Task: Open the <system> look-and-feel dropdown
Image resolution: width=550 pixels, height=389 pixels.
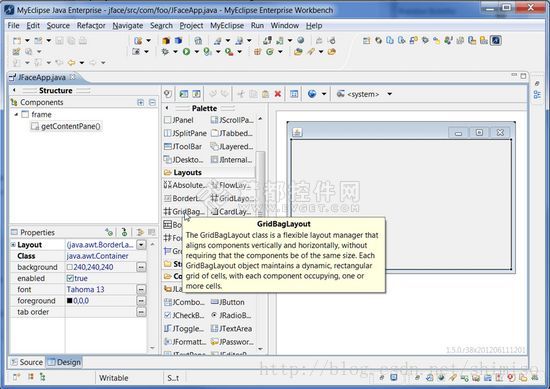Action: (389, 94)
